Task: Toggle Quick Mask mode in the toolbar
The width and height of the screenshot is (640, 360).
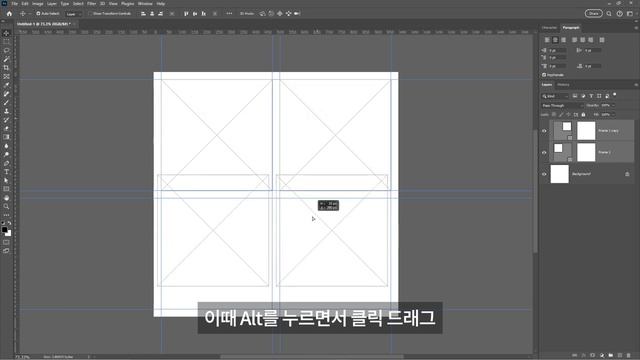Action: coord(6,242)
